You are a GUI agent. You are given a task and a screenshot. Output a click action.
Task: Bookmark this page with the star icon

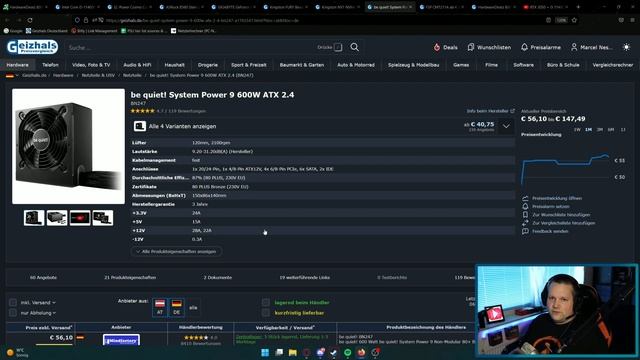point(574,20)
